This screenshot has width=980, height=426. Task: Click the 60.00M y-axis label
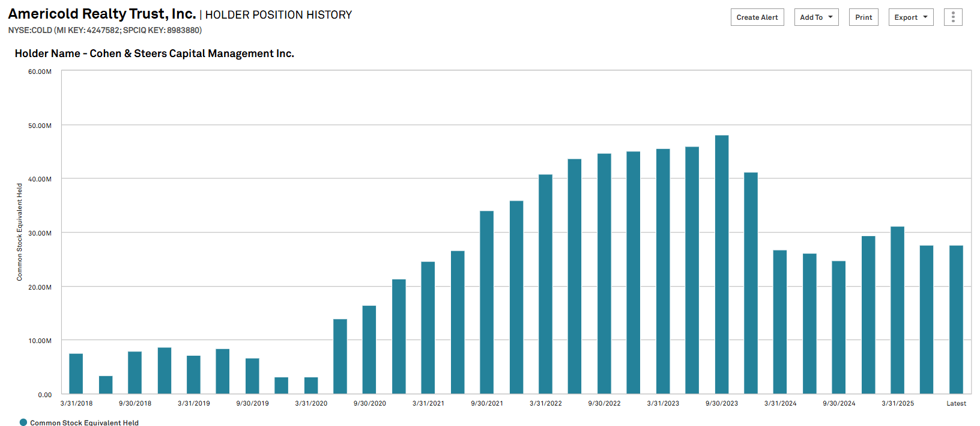coord(40,72)
